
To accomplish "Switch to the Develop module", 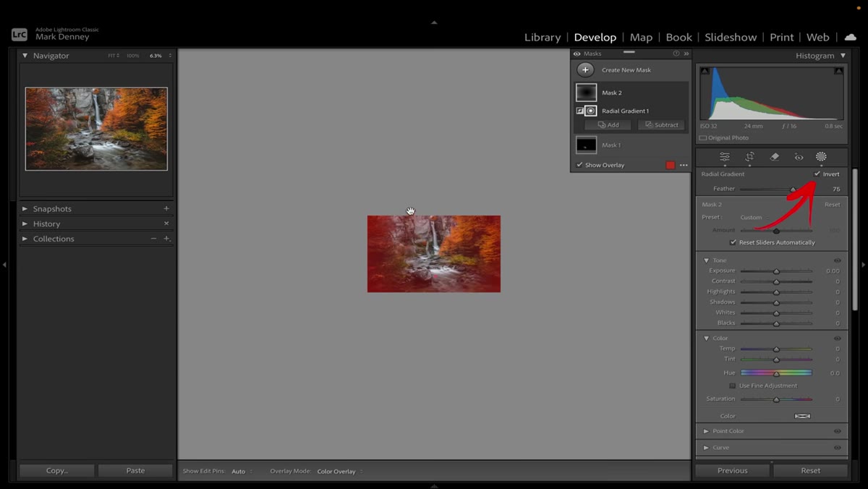I will [595, 37].
